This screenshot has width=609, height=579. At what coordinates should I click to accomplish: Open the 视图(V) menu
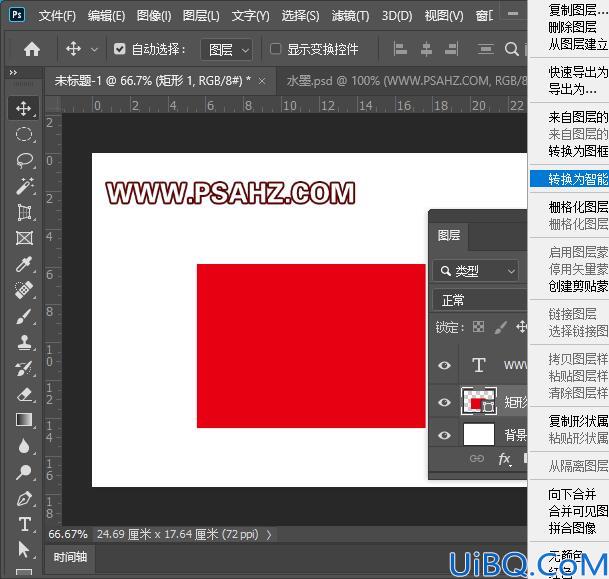tap(444, 16)
